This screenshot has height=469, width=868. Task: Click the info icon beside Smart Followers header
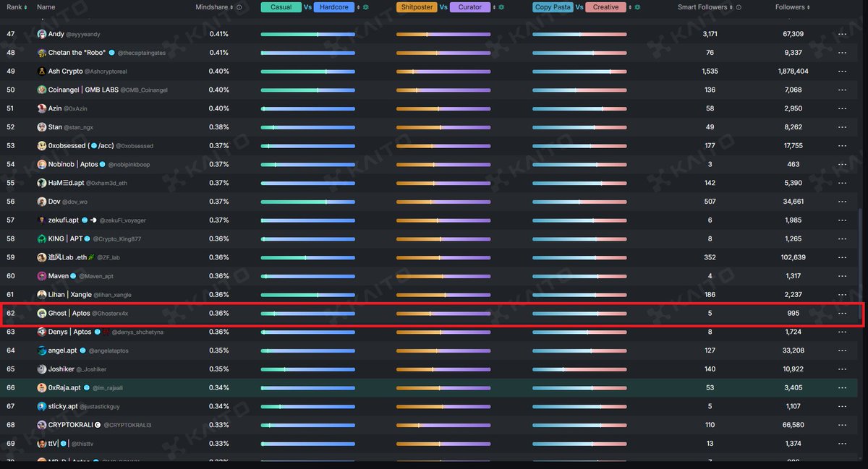point(739,7)
